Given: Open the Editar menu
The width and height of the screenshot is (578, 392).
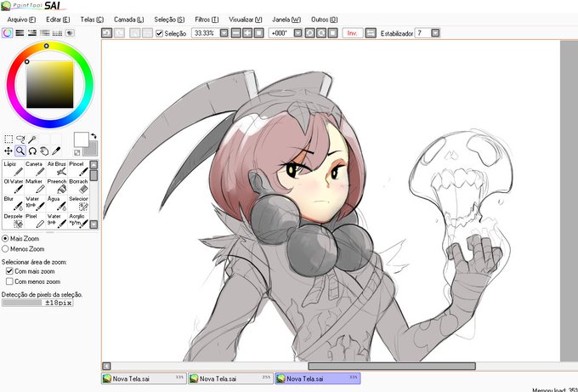Looking at the screenshot, I should [58, 20].
